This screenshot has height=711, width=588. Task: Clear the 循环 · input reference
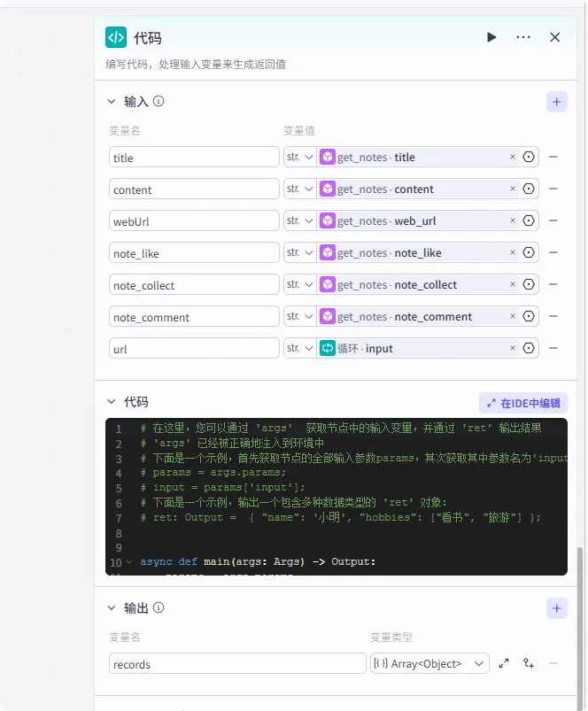[x=513, y=348]
